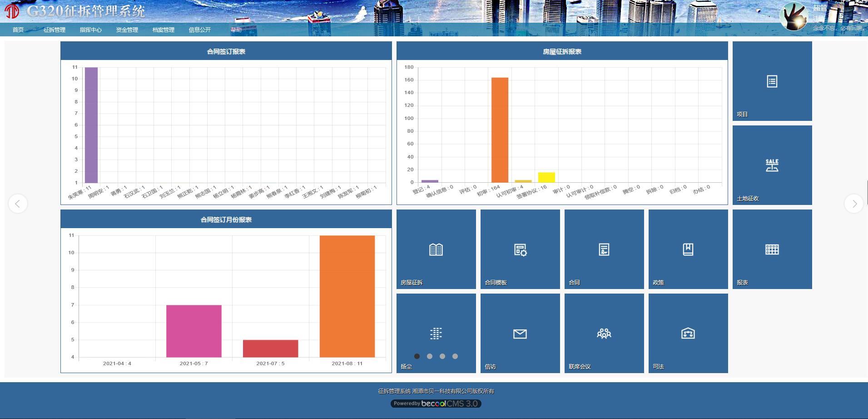The width and height of the screenshot is (868, 419).
Task: Click the orange 2021-08 bar in monthly chart
Action: [x=347, y=296]
